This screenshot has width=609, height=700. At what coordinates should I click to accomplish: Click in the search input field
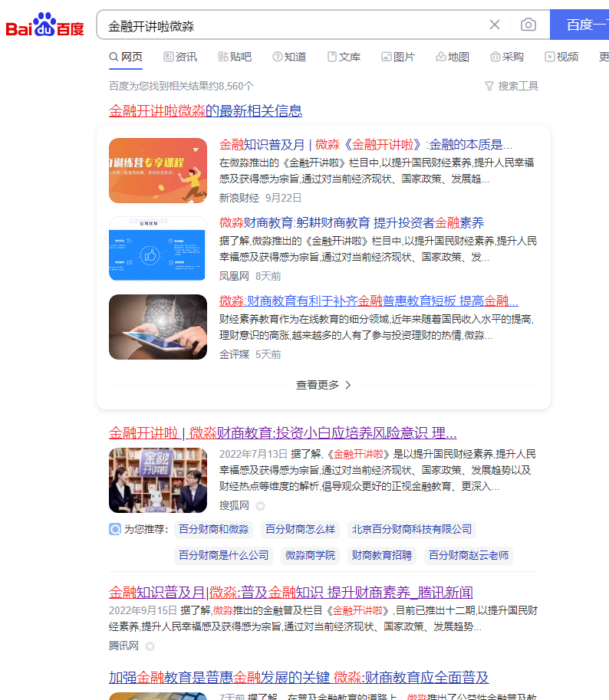click(295, 26)
